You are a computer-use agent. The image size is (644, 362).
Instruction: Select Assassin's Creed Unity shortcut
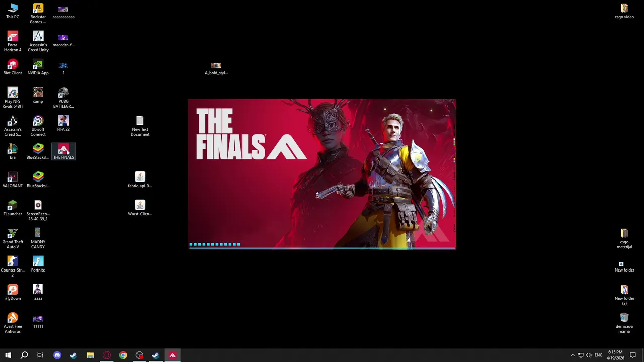click(38, 41)
